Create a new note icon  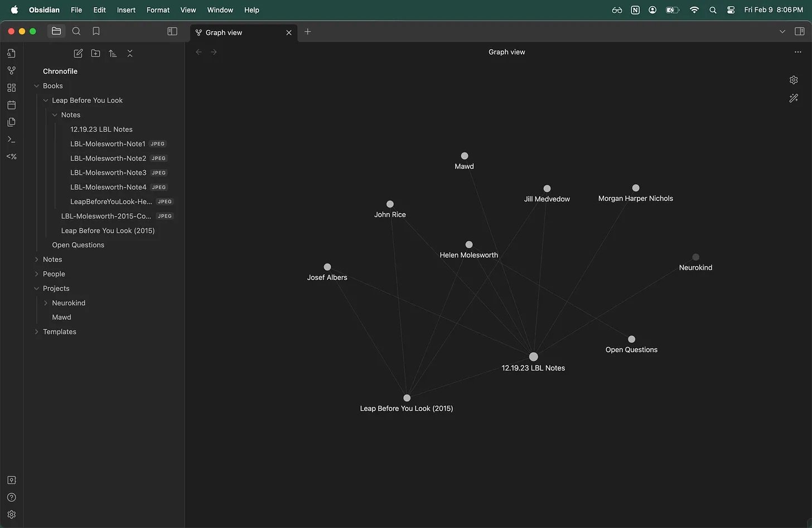click(x=78, y=53)
